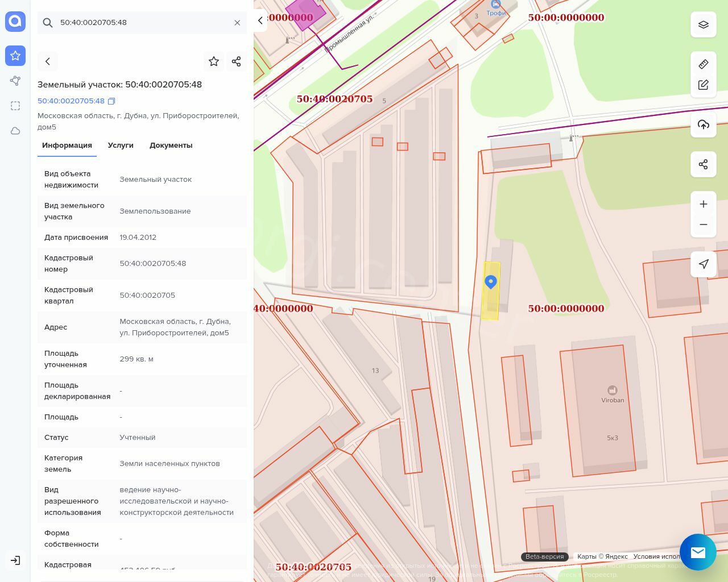Zoom out on the map
Image resolution: width=728 pixels, height=582 pixels.
tap(704, 225)
